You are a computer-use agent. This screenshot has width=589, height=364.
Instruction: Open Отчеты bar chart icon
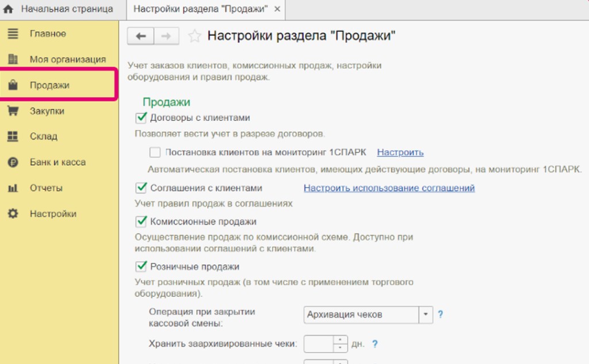[13, 188]
